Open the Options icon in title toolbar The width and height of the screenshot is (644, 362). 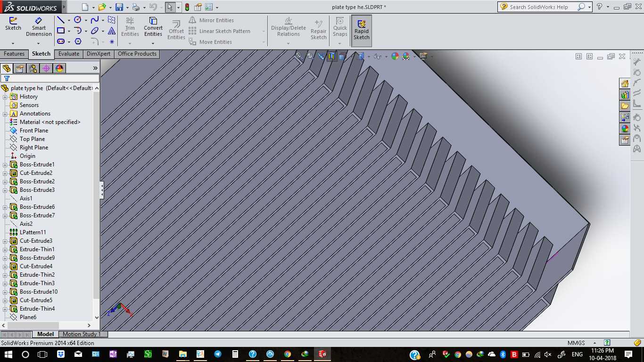(209, 7)
